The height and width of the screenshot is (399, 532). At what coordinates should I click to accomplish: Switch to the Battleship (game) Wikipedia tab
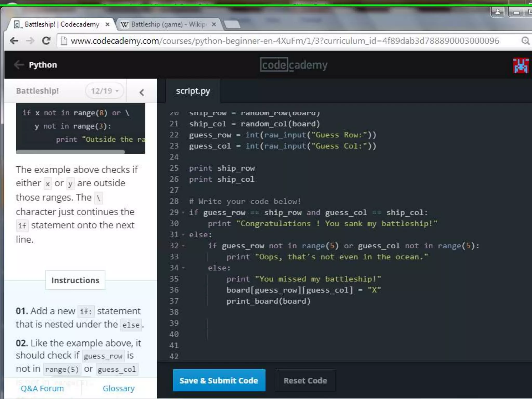coord(166,24)
